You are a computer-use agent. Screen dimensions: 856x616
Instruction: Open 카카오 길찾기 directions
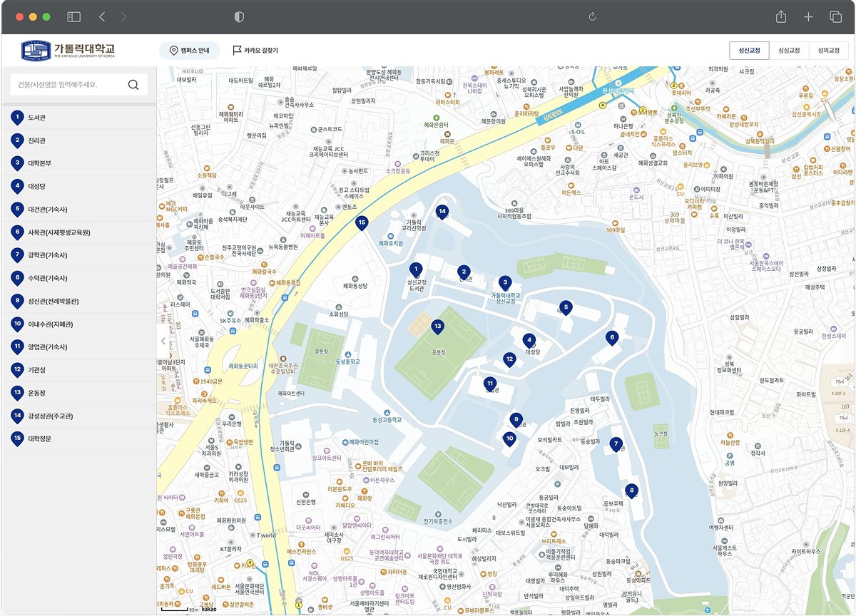(x=255, y=51)
